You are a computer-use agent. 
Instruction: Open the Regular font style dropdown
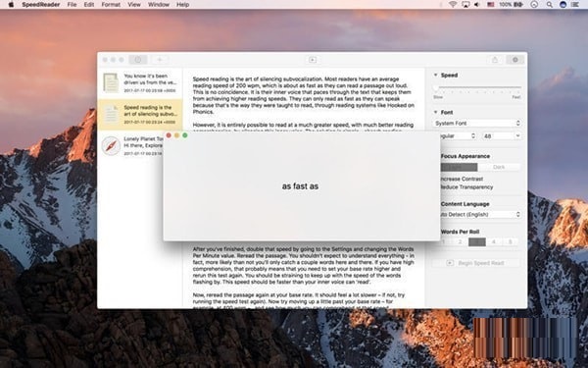coord(459,136)
